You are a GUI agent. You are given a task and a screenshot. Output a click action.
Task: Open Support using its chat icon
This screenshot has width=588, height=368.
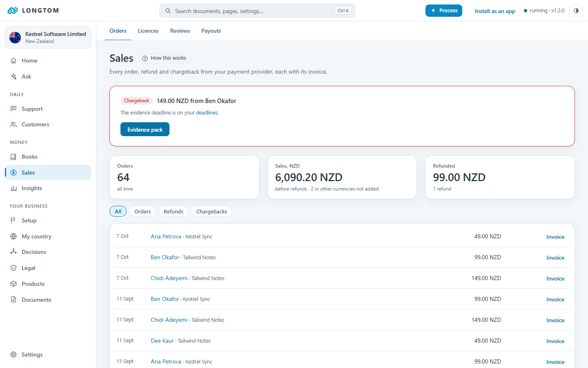coord(13,109)
